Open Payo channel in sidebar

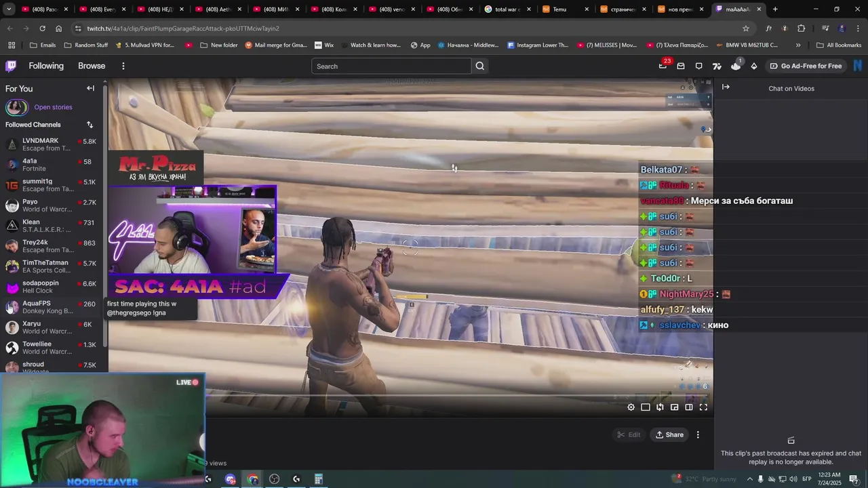(51, 205)
